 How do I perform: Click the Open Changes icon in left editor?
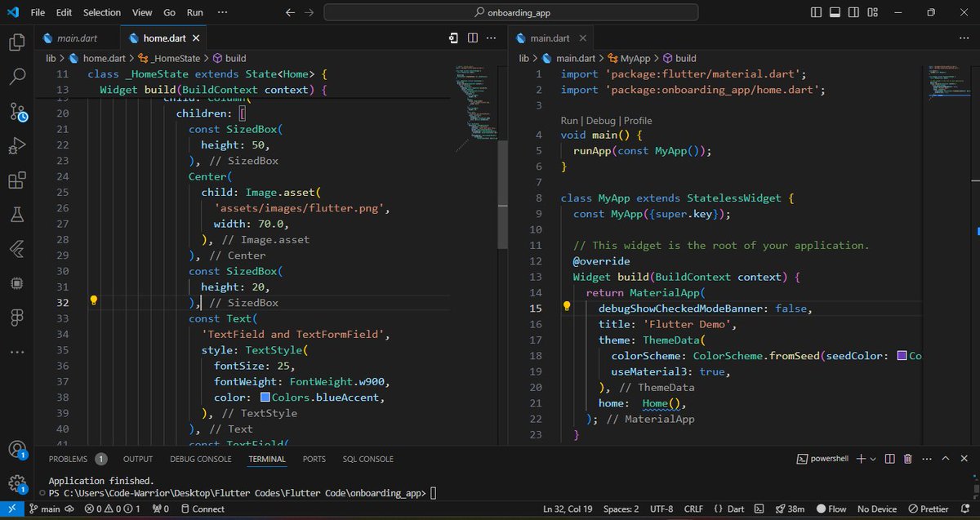point(454,38)
